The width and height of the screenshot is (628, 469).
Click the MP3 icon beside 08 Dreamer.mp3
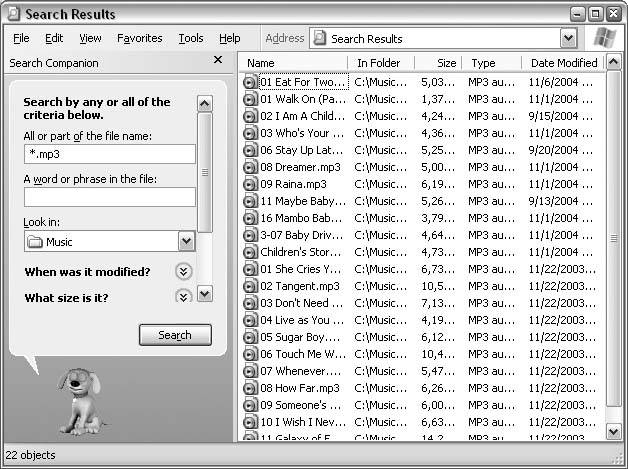[x=250, y=167]
